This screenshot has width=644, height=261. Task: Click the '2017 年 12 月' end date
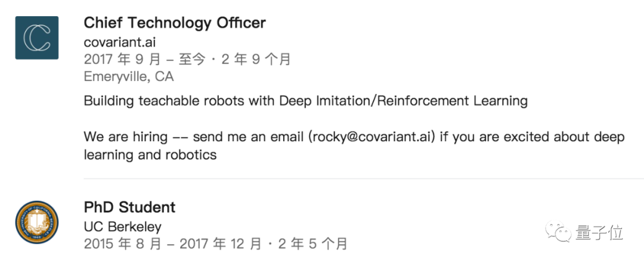[220, 244]
